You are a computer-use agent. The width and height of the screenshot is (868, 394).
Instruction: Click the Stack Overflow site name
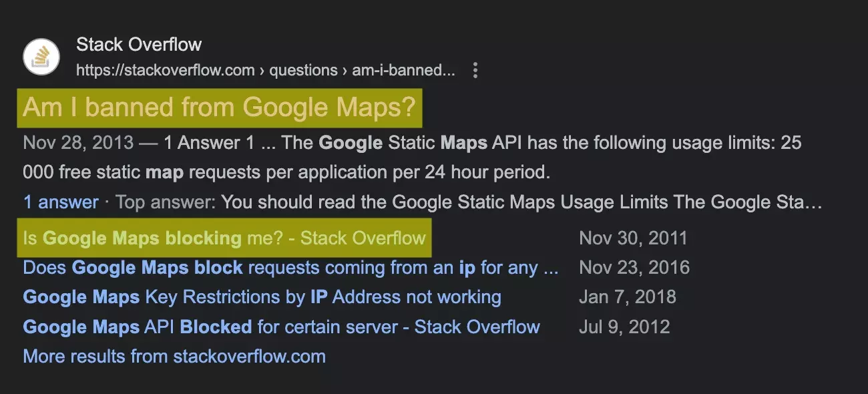click(139, 45)
